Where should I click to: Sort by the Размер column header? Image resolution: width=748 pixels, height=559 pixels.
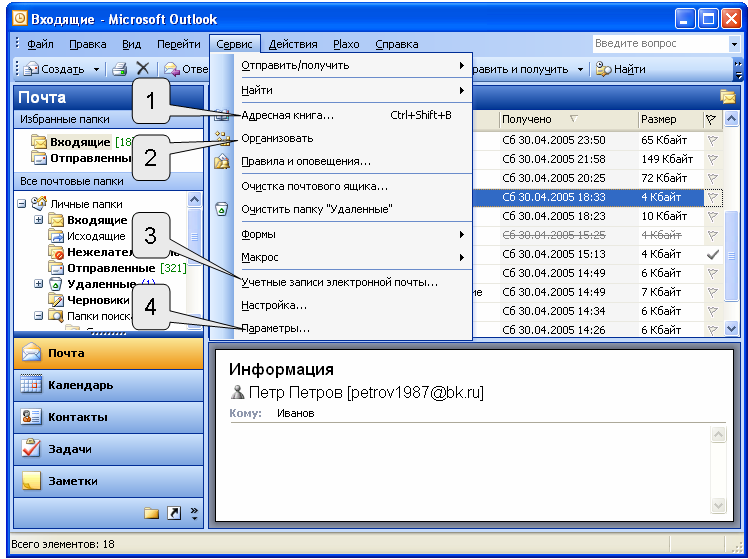coord(671,119)
